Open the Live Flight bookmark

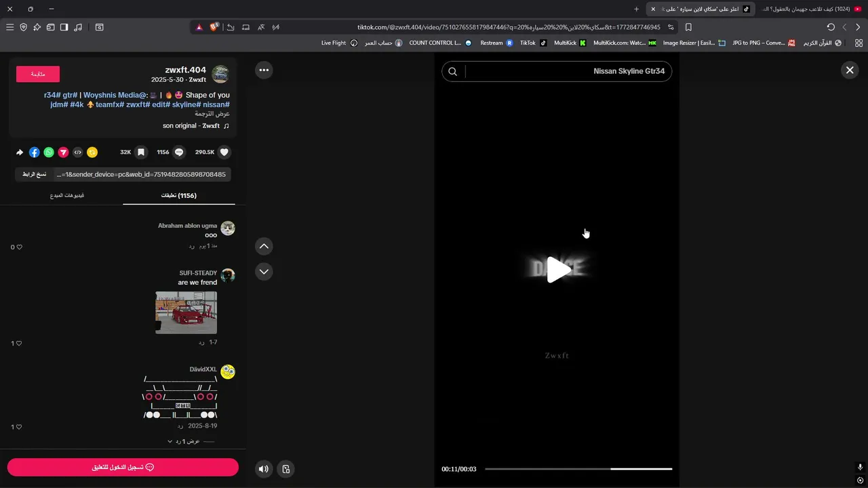tap(339, 43)
